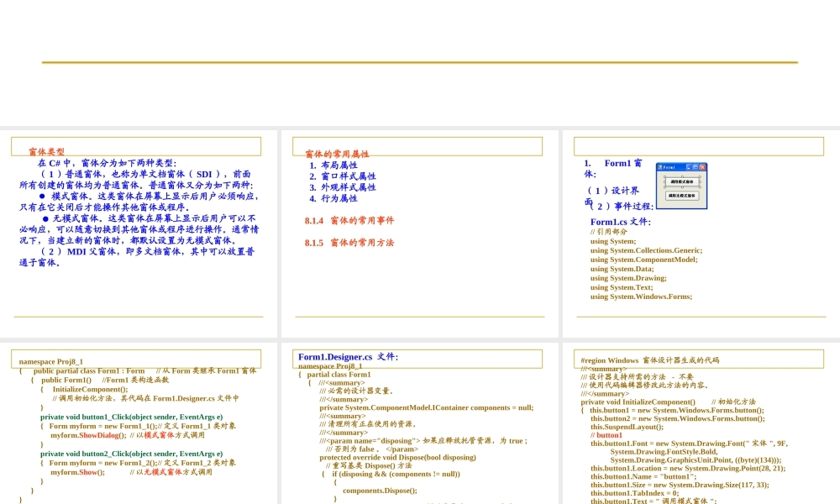
Task: Select the line using System.ComponentModel;
Action: click(644, 260)
